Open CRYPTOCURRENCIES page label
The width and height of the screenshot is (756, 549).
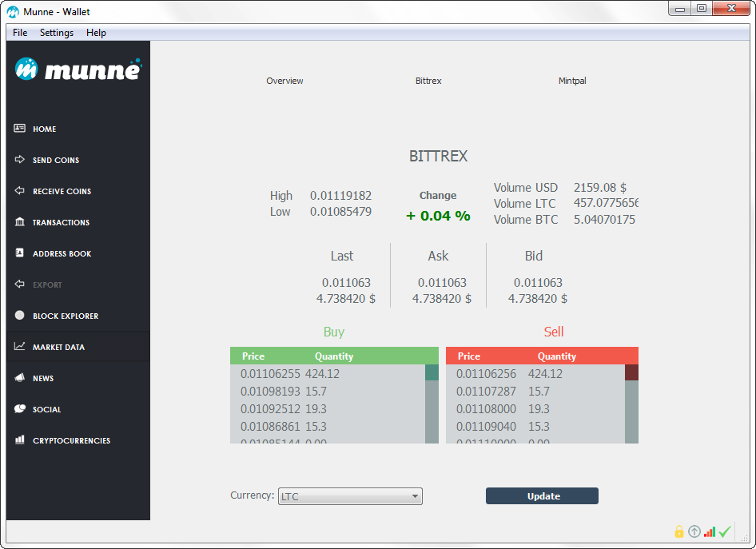pyautogui.click(x=72, y=441)
